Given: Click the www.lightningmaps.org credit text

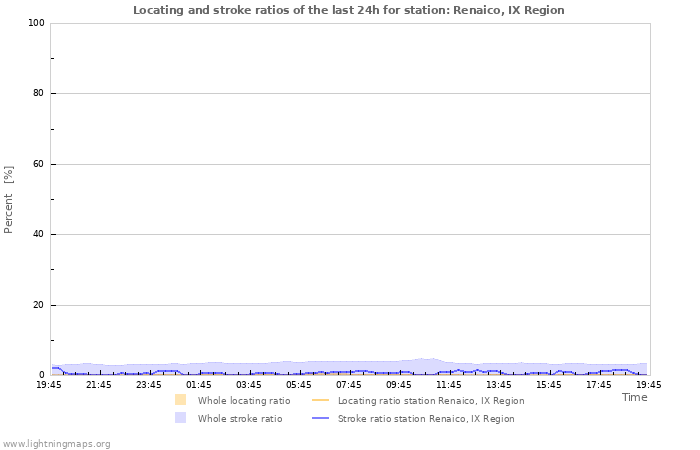Looking at the screenshot, I should (x=56, y=444).
